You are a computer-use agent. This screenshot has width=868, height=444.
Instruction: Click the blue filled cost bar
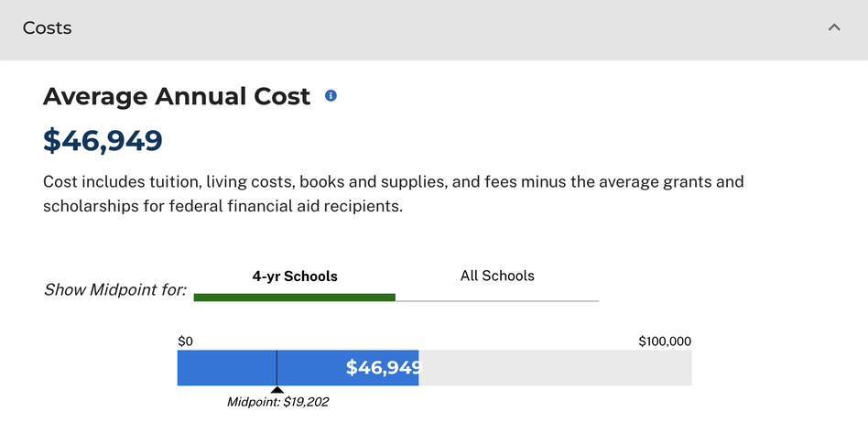(x=298, y=368)
